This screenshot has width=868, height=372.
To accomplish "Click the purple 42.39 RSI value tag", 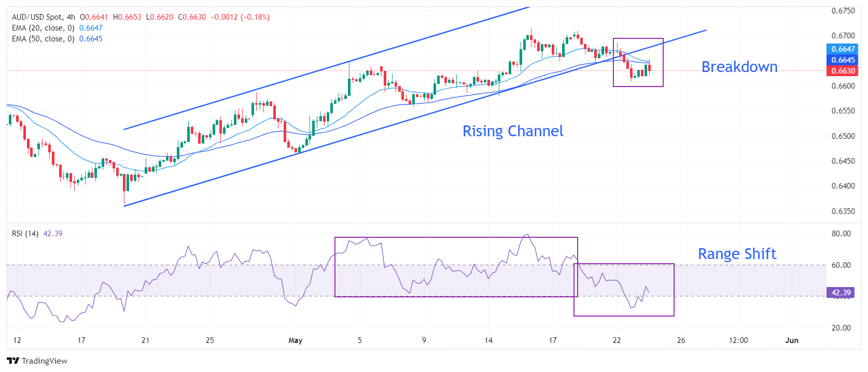I will [841, 292].
